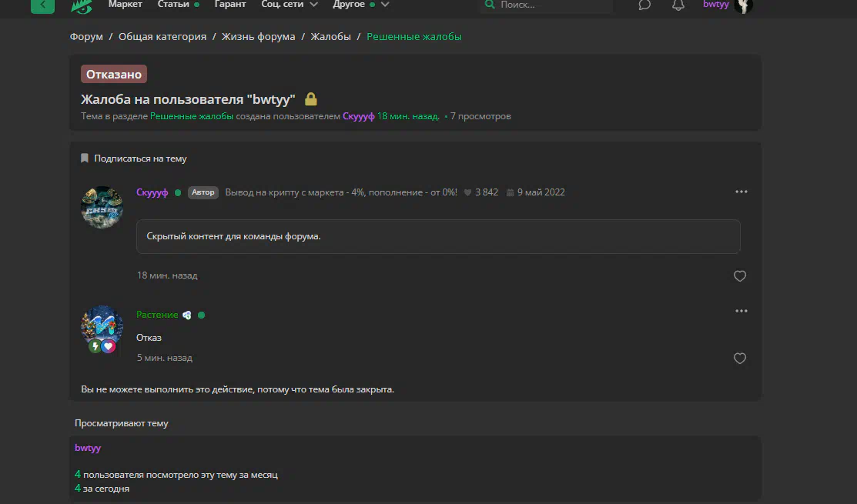857x504 pixels.
Task: Like the first post by Скуууф
Action: pos(739,276)
